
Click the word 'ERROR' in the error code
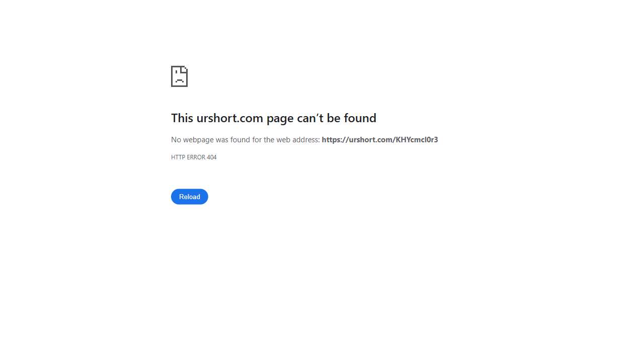click(x=196, y=157)
